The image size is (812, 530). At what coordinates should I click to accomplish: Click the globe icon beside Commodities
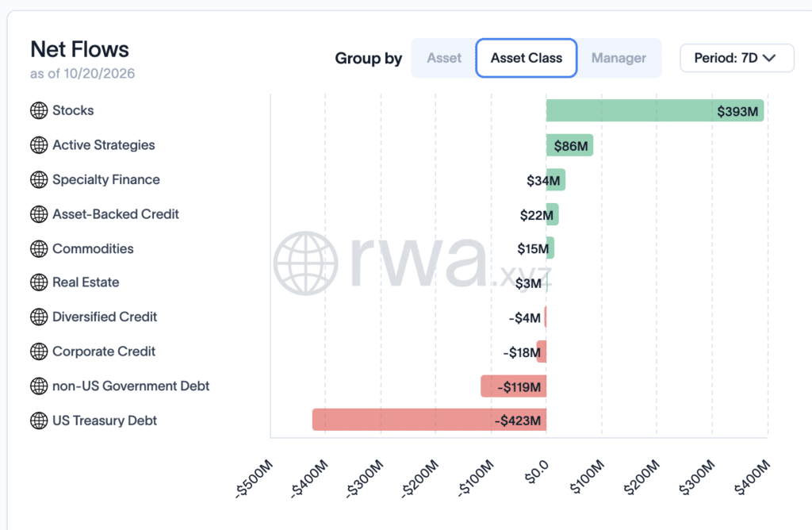click(39, 248)
